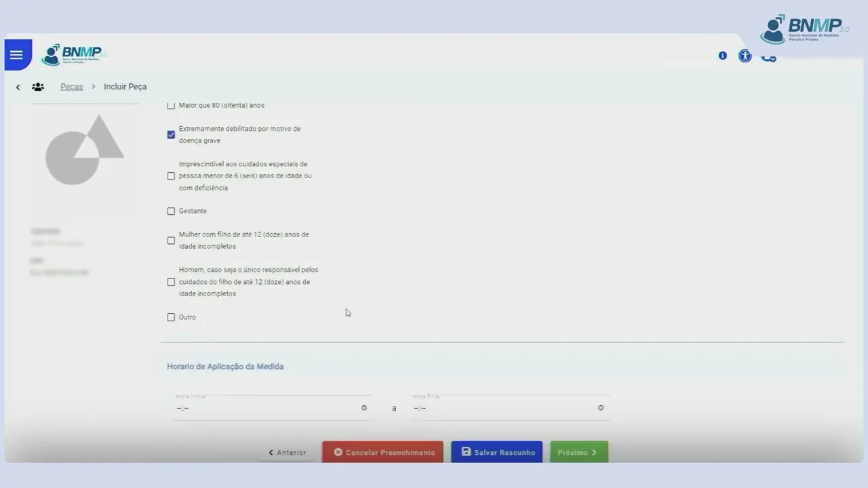Check Imprescindível aos cuidados especiais box
Viewport: 868px width, 488px height.
171,176
